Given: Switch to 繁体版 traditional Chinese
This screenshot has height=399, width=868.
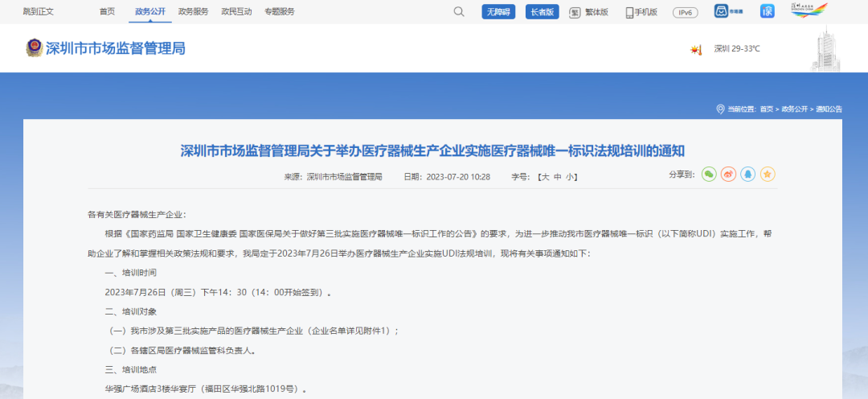Looking at the screenshot, I should click(588, 12).
